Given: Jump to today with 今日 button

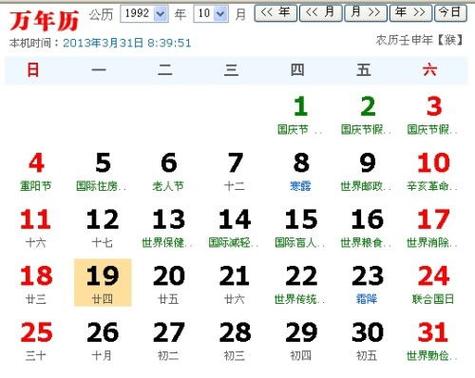Looking at the screenshot, I should (450, 13).
